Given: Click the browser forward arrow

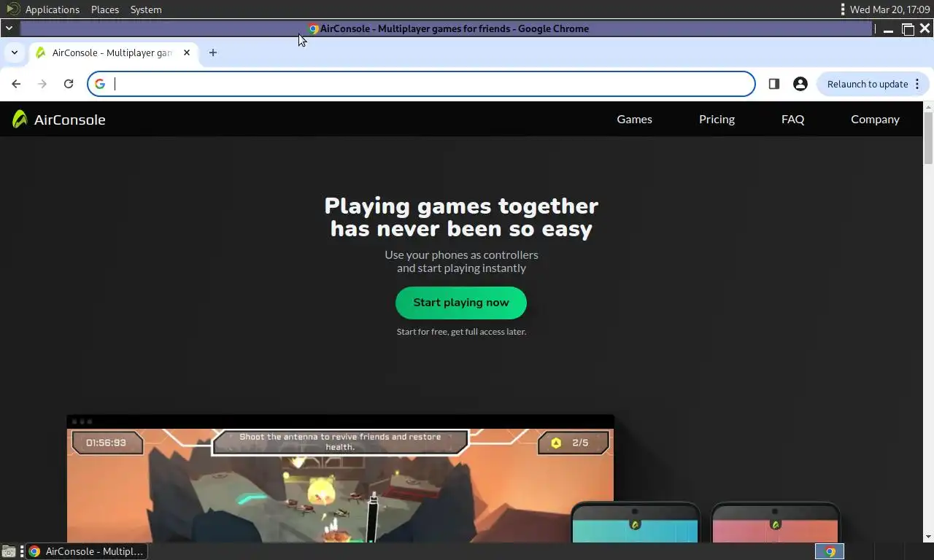Looking at the screenshot, I should click(42, 84).
